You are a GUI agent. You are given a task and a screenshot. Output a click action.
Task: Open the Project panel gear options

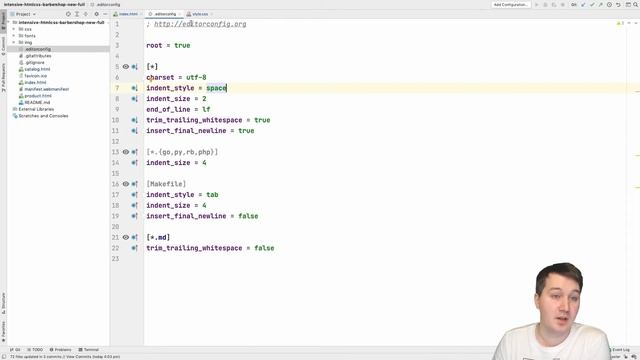tap(97, 14)
